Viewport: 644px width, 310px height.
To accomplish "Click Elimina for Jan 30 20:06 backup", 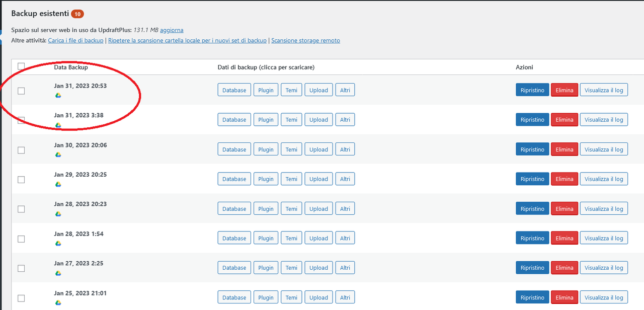I will [x=565, y=149].
